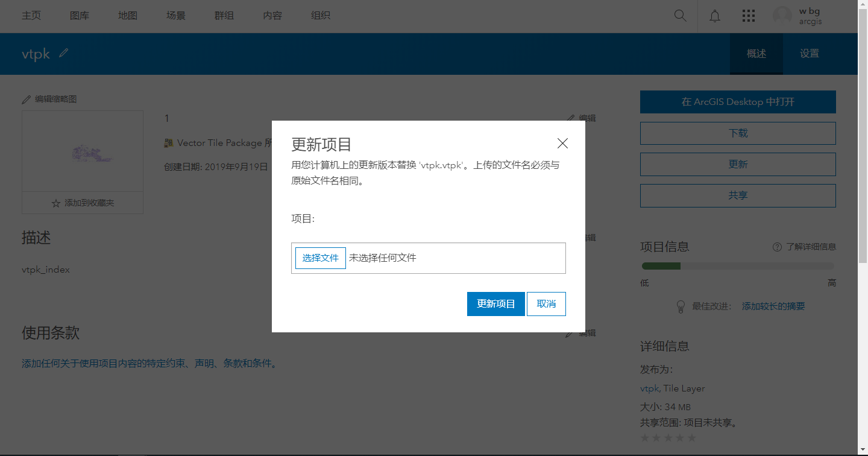The width and height of the screenshot is (868, 456).
Task: Click the Vector Tile Package type icon
Action: tap(169, 143)
